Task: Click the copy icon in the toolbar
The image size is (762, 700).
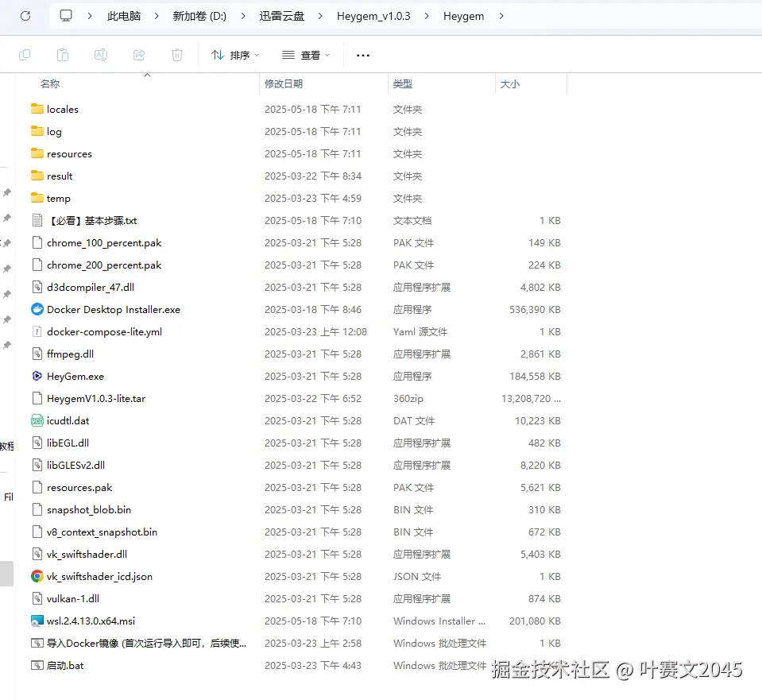Action: pos(25,55)
